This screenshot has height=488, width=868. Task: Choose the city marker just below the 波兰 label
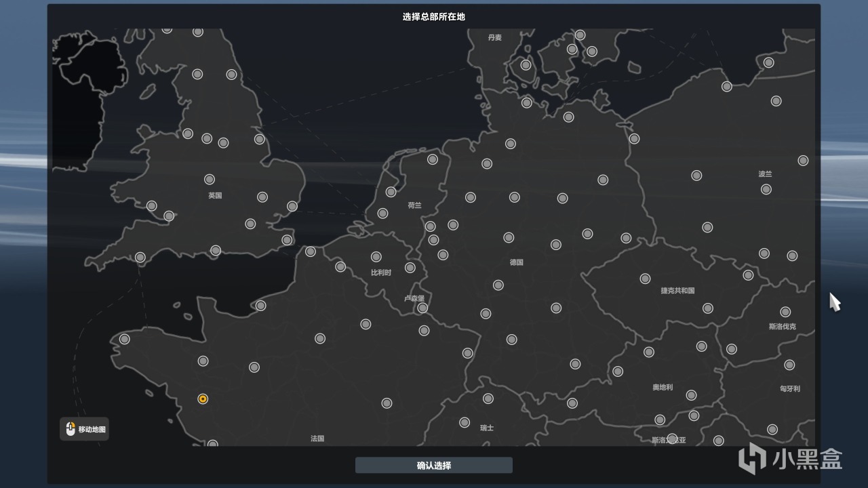[x=766, y=189]
